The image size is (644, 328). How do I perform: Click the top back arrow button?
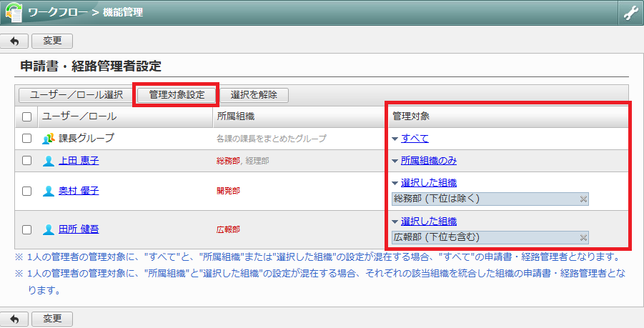[15, 41]
